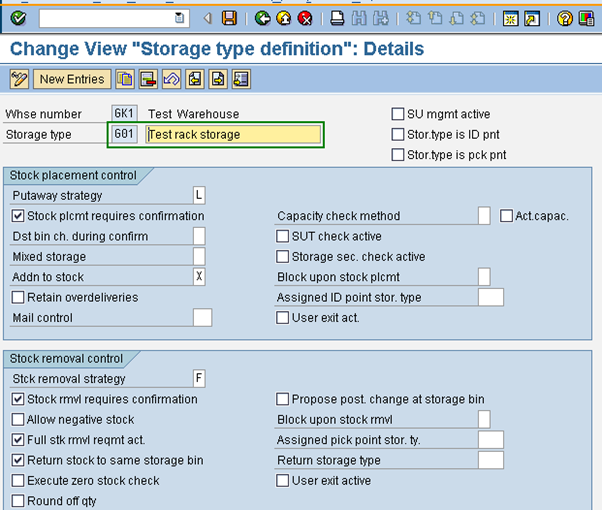Open help with the question mark icon
Viewport: 602px width, 510px height.
click(565, 18)
